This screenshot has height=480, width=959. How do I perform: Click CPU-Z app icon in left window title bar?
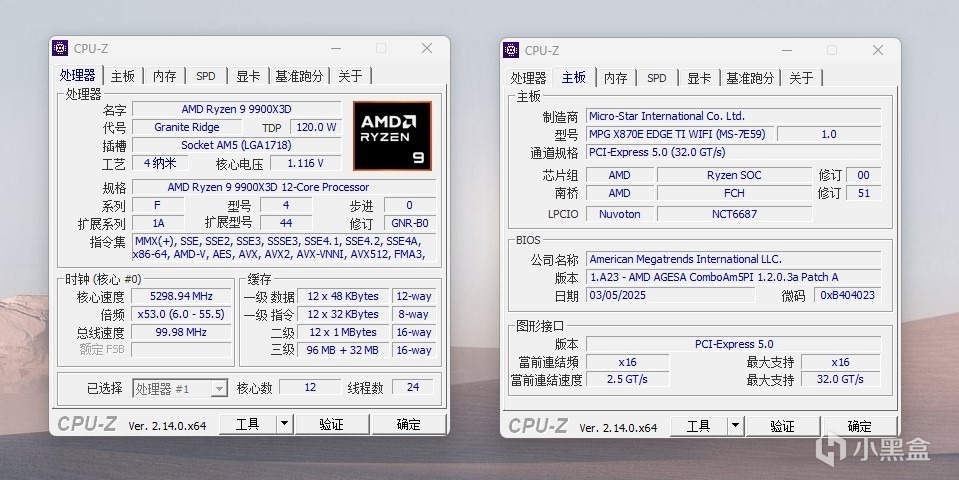click(60, 48)
